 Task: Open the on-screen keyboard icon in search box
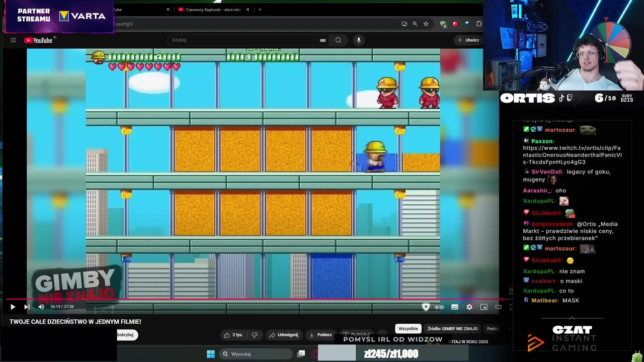click(x=323, y=40)
